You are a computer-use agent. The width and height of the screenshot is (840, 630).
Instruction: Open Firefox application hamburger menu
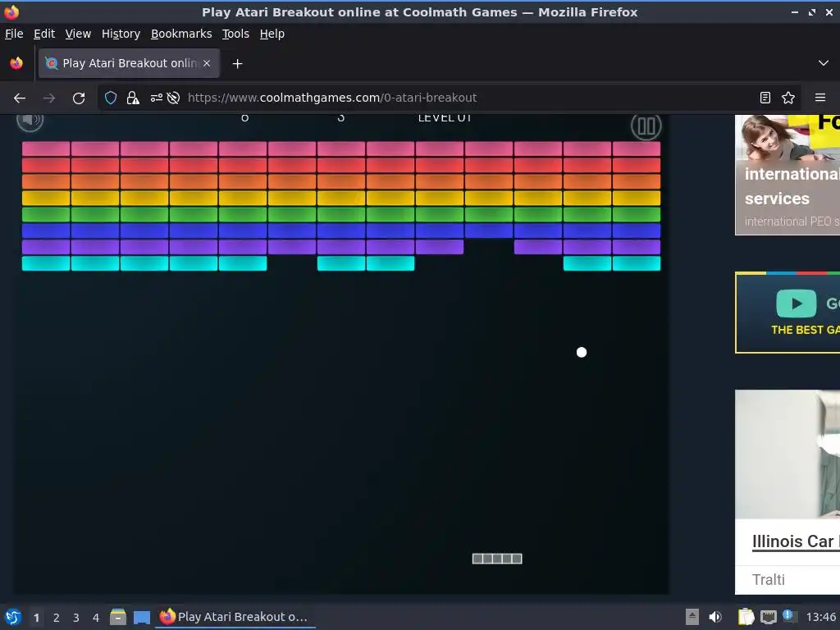pyautogui.click(x=820, y=98)
